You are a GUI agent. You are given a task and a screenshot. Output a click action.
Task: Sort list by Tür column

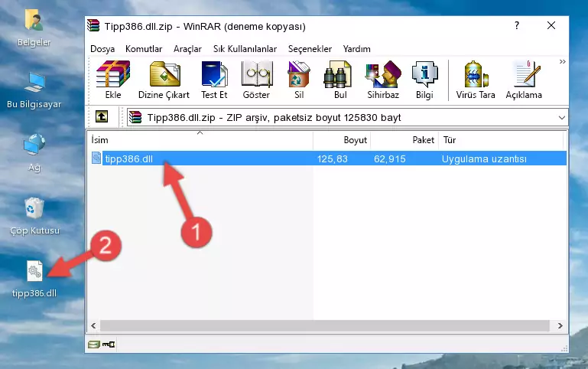[501, 140]
